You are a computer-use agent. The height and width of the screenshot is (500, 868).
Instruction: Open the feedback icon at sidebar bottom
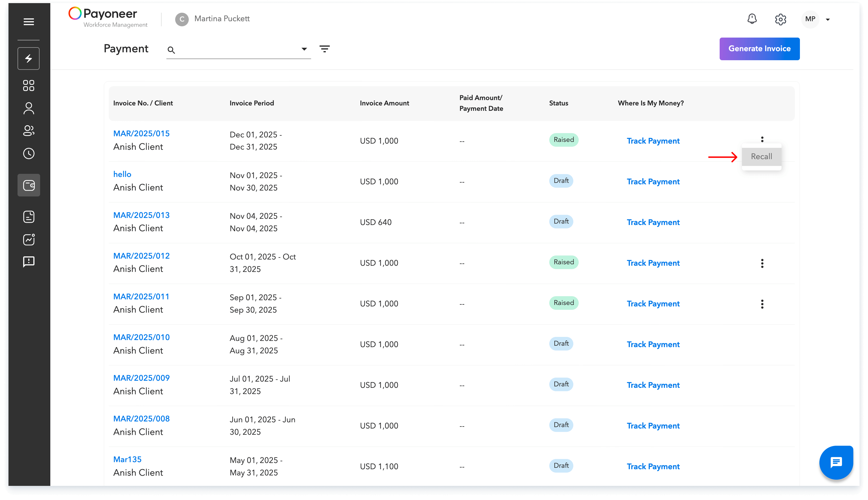29,262
